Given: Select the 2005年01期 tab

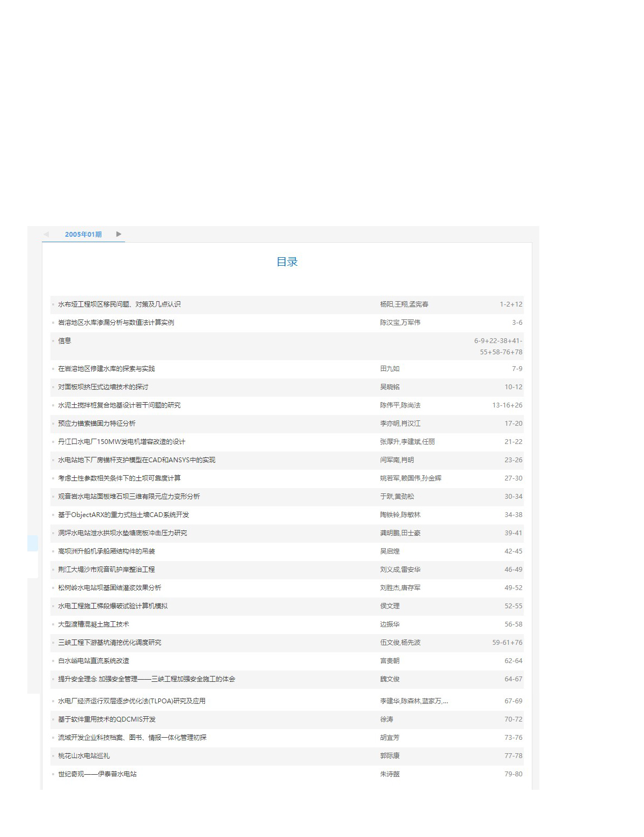Looking at the screenshot, I should 83,235.
